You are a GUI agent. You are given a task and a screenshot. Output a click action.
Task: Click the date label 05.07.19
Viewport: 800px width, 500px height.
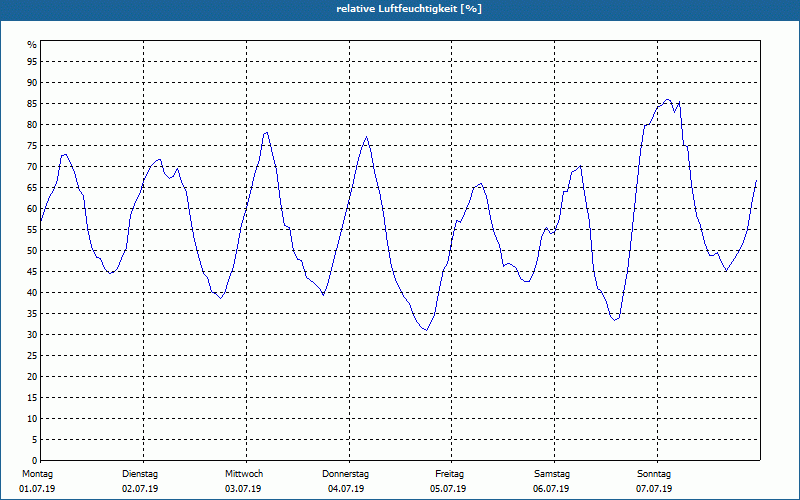[448, 489]
